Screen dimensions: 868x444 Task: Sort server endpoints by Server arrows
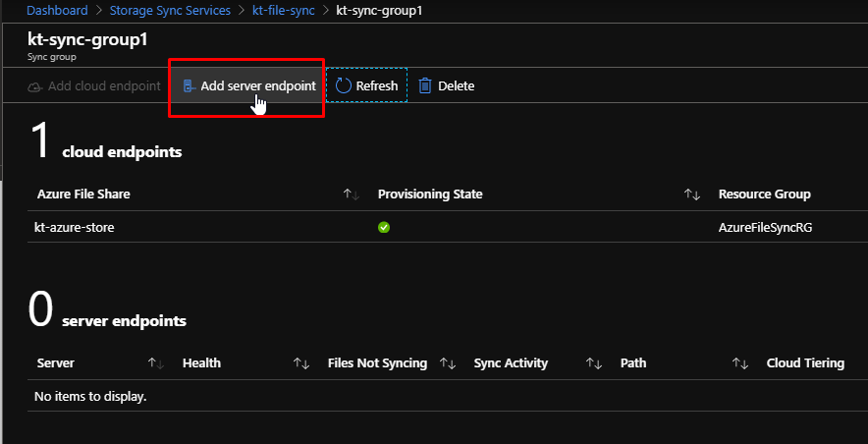pos(156,363)
